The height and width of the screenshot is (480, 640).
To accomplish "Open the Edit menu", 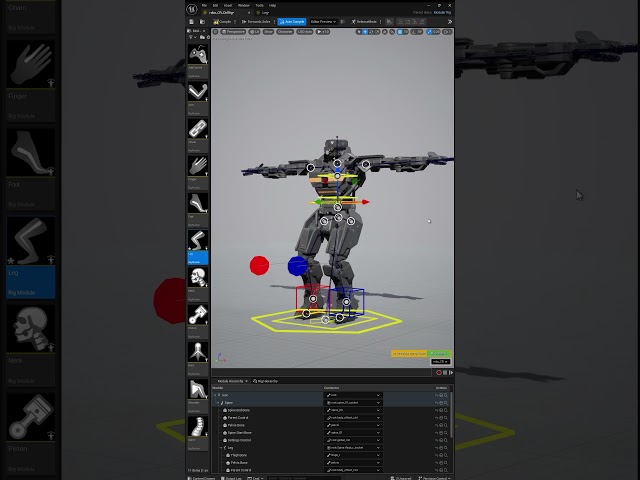I will pyautogui.click(x=215, y=5).
